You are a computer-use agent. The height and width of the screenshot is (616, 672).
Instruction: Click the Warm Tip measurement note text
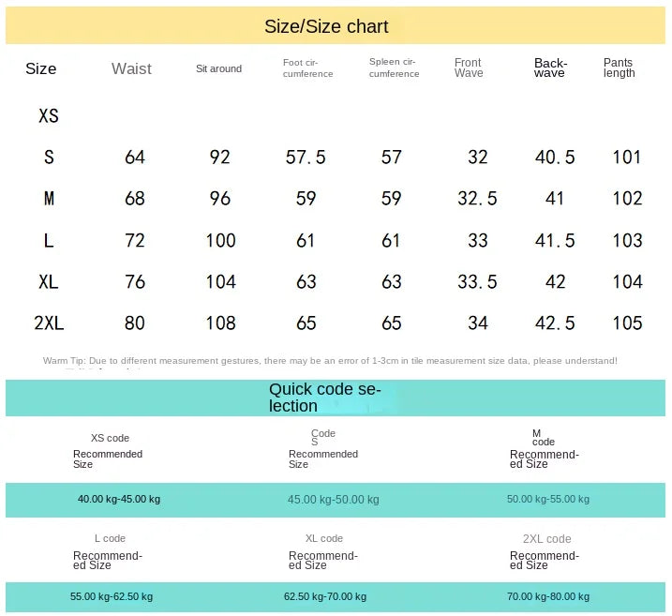pos(330,361)
